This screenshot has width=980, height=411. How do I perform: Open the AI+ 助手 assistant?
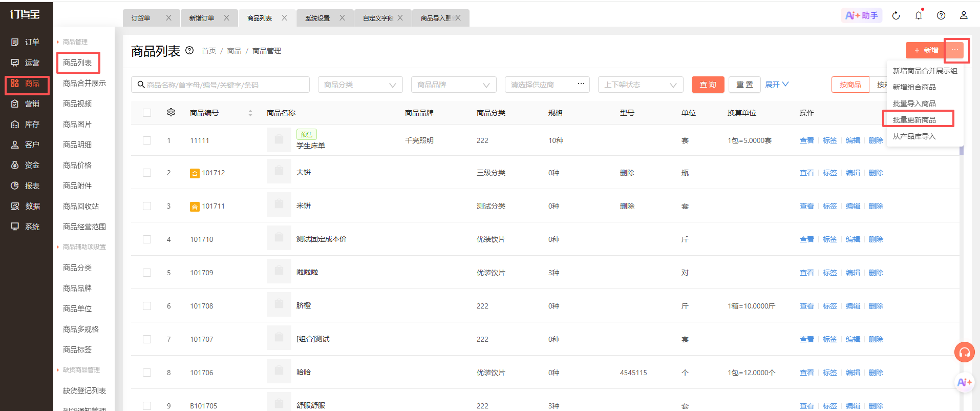[x=862, y=15]
